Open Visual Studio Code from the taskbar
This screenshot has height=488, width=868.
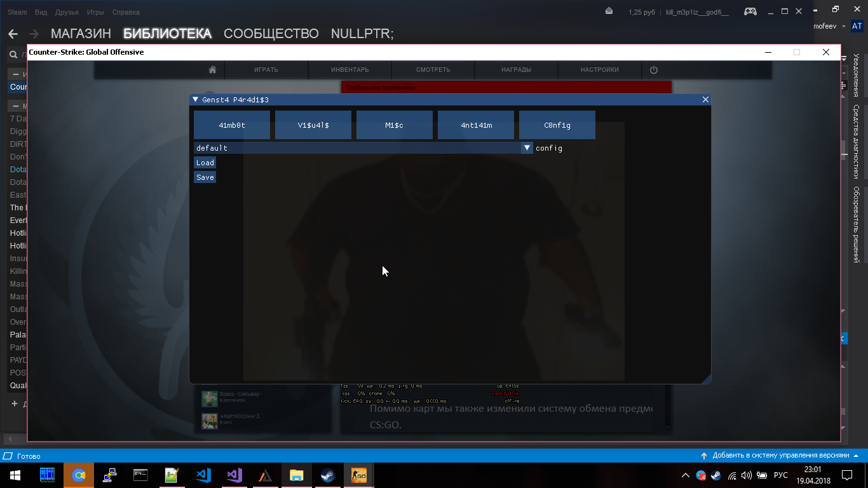tap(203, 475)
